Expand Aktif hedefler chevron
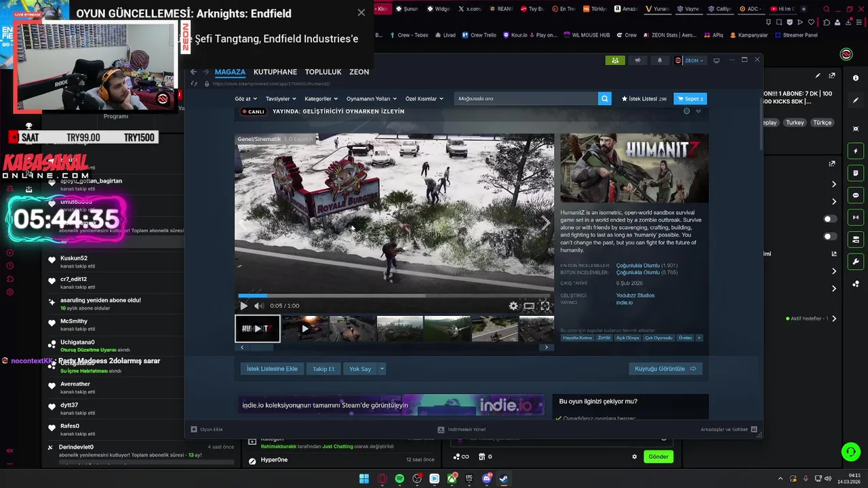This screenshot has height=488, width=868. [x=834, y=319]
